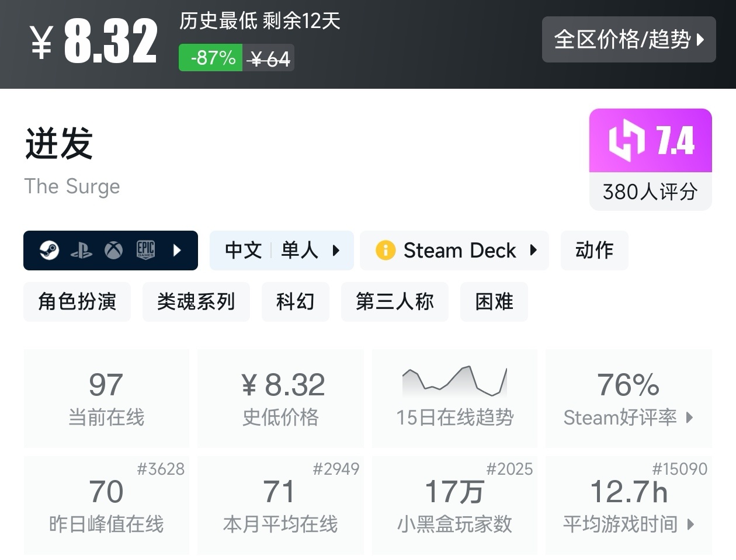This screenshot has height=560, width=736.
Task: Click the yellow Steam Deck info icon
Action: (x=386, y=251)
